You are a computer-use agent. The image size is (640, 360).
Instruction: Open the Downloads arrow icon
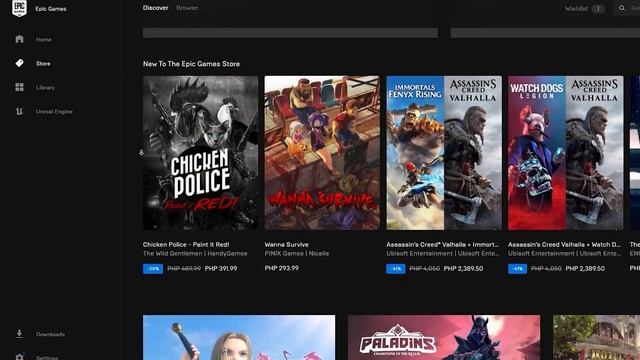(19, 334)
